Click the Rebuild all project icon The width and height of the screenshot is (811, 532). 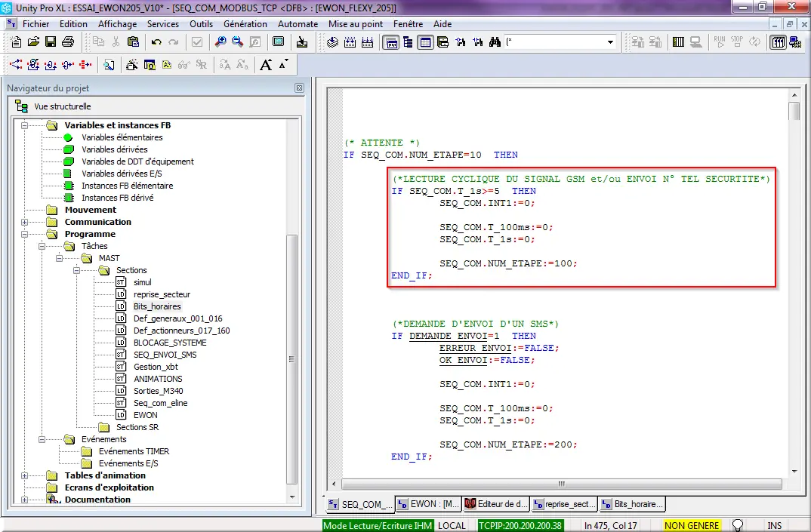pos(367,42)
